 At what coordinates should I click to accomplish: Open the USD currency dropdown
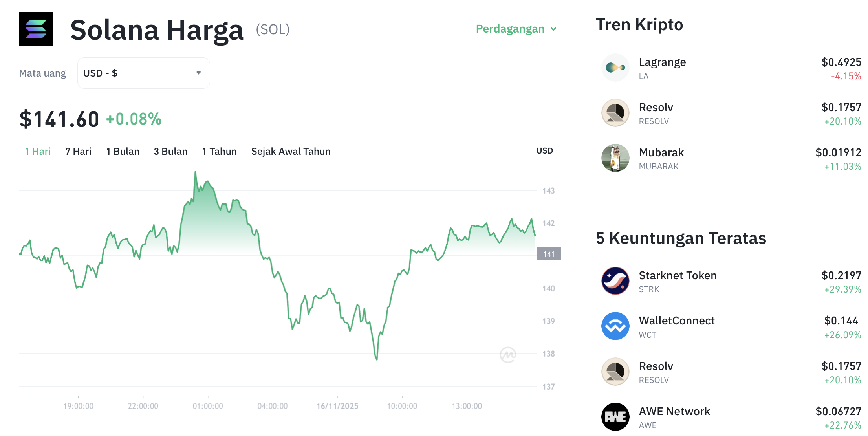pos(143,73)
